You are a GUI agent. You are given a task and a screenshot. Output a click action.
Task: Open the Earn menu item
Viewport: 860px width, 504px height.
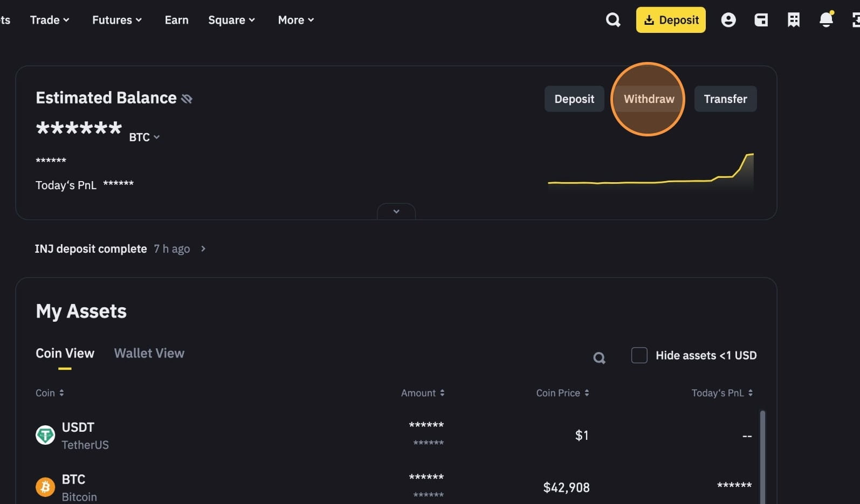[x=176, y=20]
